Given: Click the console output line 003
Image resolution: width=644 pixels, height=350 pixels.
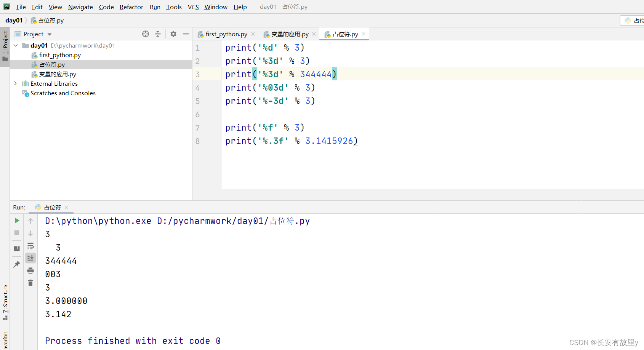Looking at the screenshot, I should [x=53, y=274].
